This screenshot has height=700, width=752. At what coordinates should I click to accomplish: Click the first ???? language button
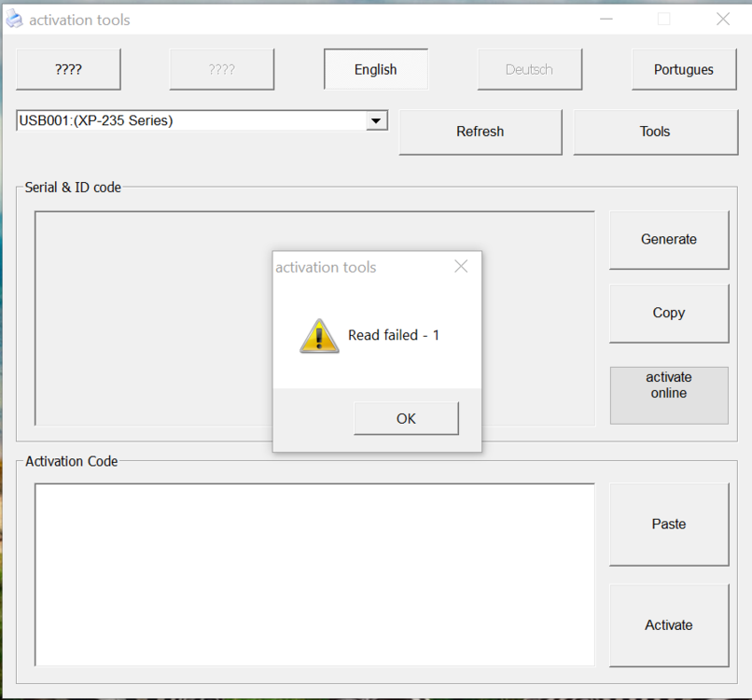coord(68,69)
